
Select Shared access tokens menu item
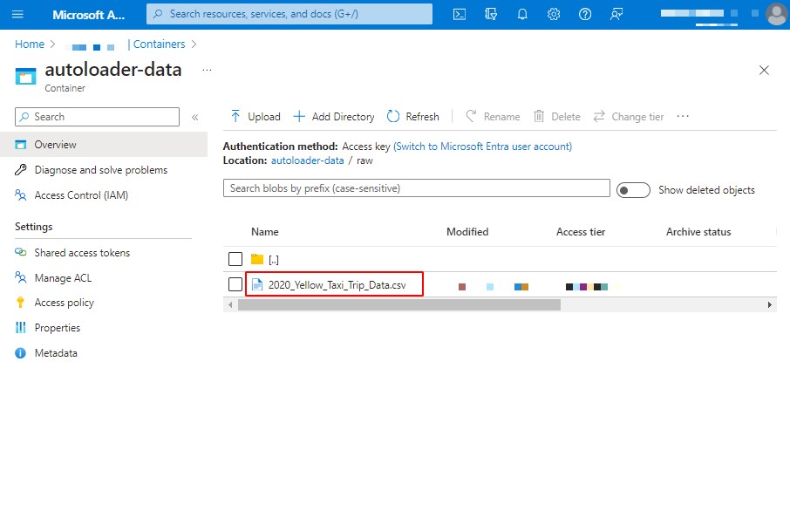[x=82, y=253]
